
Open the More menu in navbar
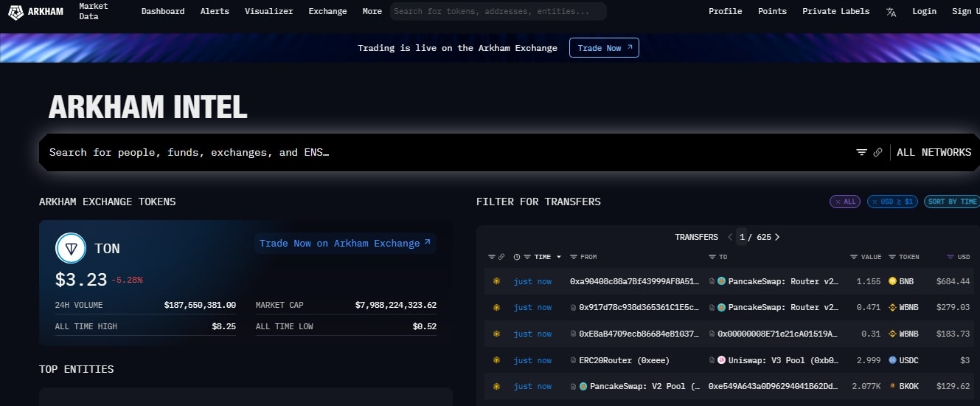pyautogui.click(x=372, y=11)
